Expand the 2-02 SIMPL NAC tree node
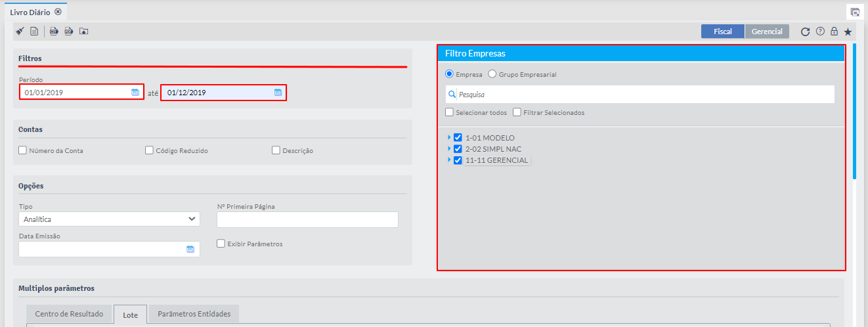This screenshot has height=327, width=868. (x=449, y=149)
